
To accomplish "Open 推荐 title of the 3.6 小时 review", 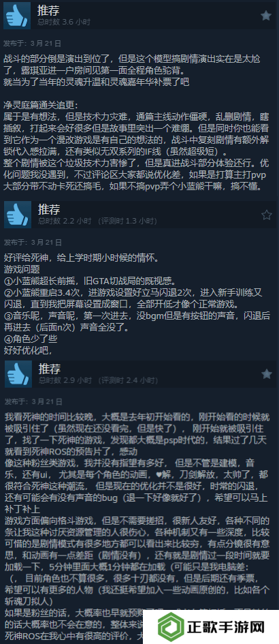I will 48,11.
